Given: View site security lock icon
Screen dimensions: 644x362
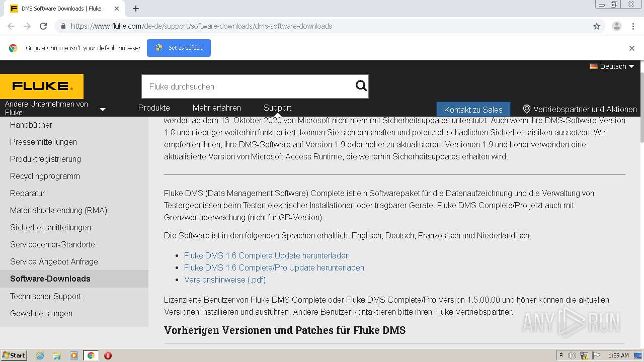Looking at the screenshot, I should (x=63, y=26).
